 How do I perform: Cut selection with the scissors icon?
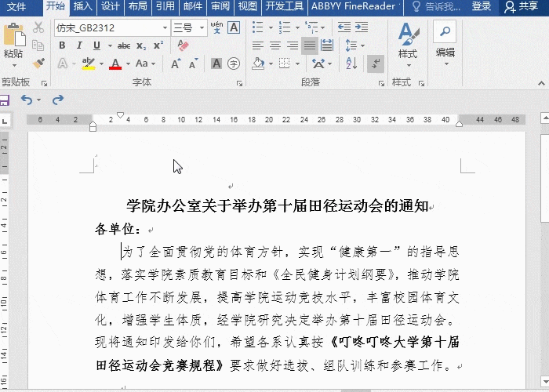tap(38, 27)
